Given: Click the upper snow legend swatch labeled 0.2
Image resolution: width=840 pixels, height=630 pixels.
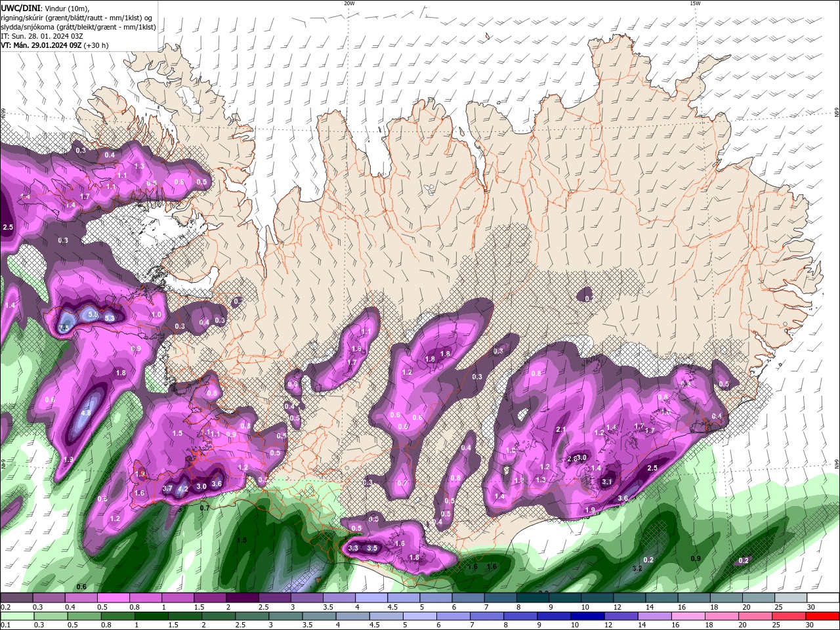Looking at the screenshot, I should click(x=16, y=598).
